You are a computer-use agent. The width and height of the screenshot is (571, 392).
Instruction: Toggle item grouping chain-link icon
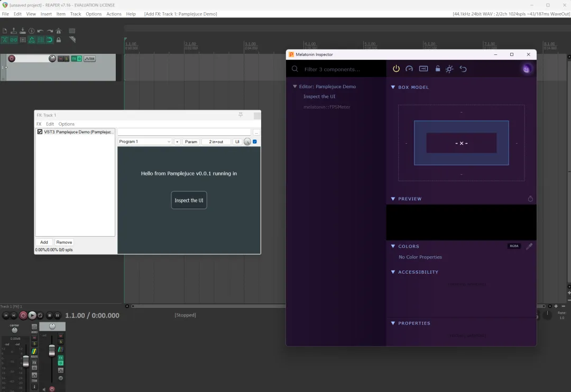point(14,40)
